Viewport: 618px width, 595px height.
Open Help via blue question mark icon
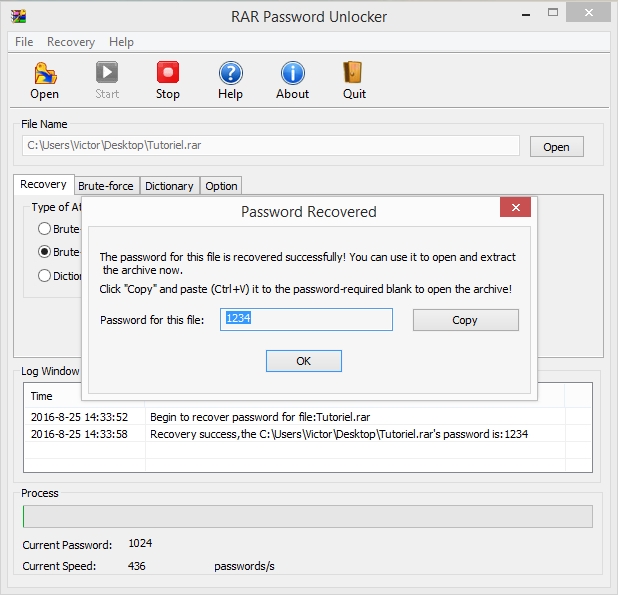coord(231,73)
